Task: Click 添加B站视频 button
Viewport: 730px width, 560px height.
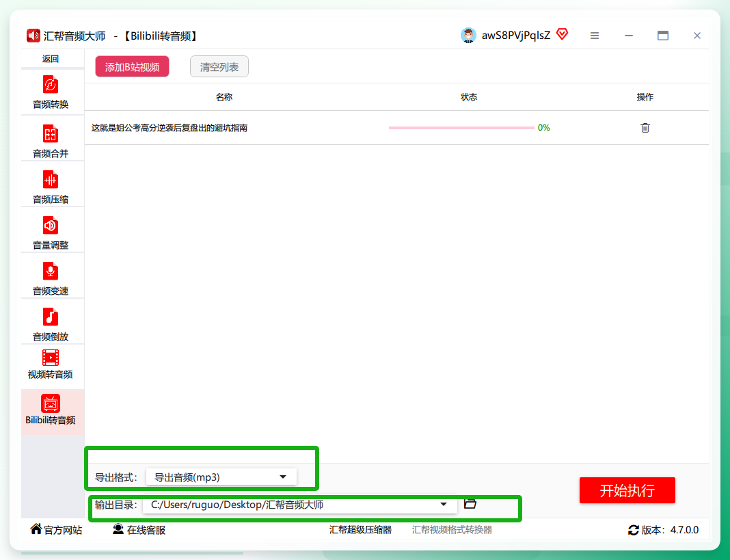Action: click(x=132, y=66)
